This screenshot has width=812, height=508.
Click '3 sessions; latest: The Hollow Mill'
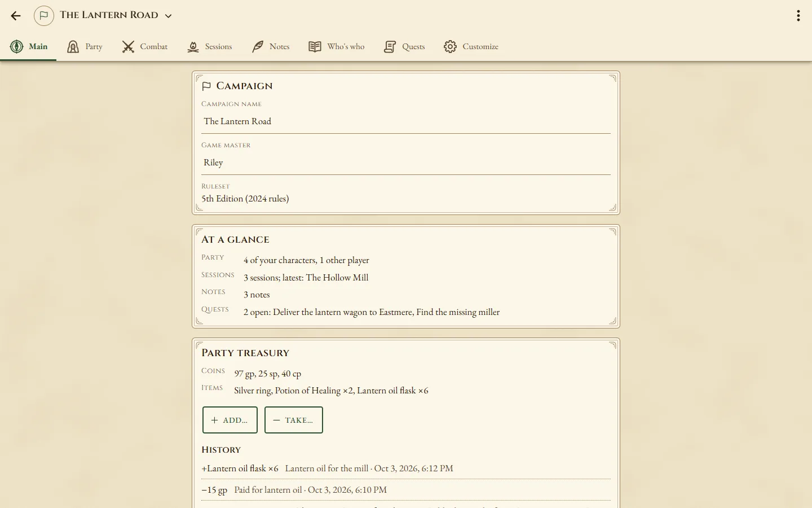pyautogui.click(x=306, y=278)
